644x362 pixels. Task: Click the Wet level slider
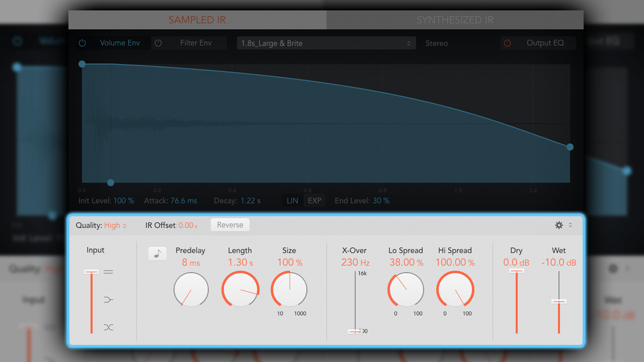[x=559, y=300]
